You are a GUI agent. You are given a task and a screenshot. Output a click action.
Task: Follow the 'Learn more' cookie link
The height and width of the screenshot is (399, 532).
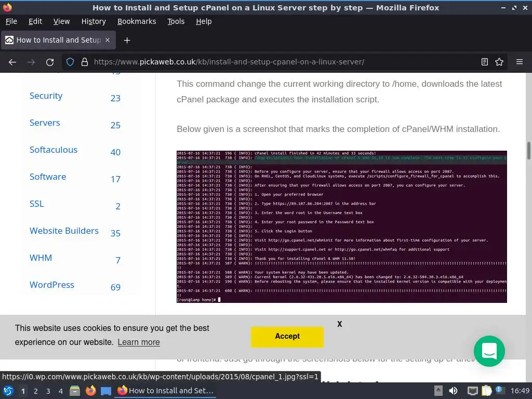coord(139,342)
